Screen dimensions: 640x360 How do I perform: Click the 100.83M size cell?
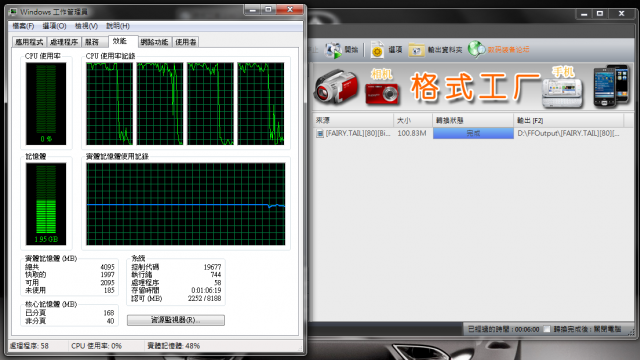pos(411,133)
